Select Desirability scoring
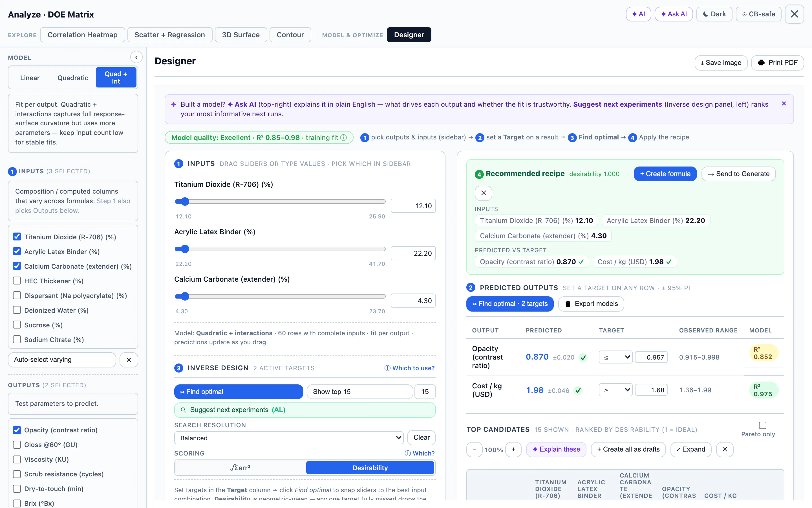This screenshot has height=508, width=812. click(x=370, y=468)
